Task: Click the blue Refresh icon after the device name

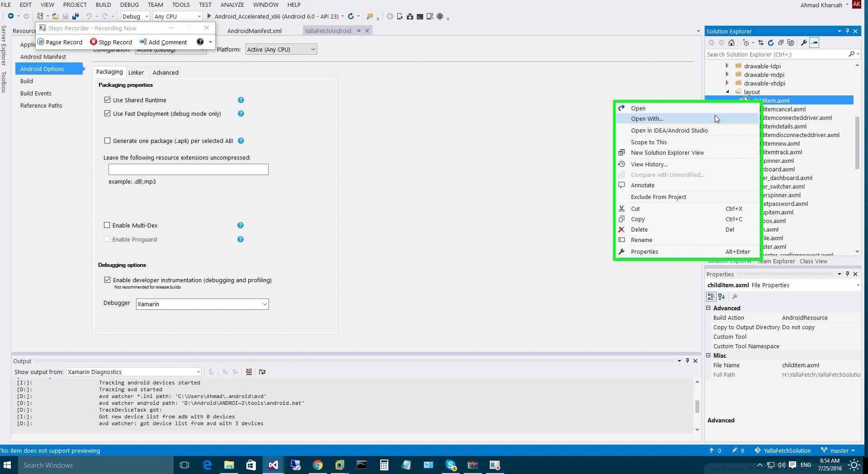Action: (x=351, y=16)
